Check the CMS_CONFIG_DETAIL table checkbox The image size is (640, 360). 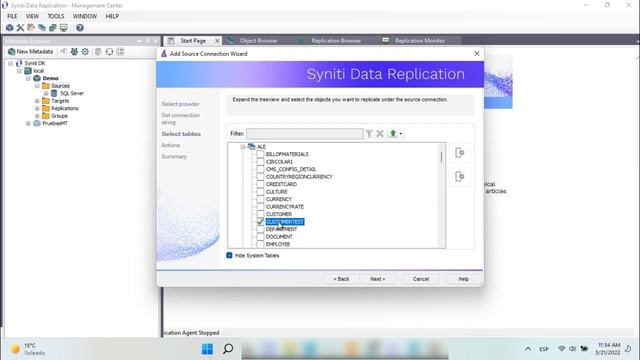(260, 169)
